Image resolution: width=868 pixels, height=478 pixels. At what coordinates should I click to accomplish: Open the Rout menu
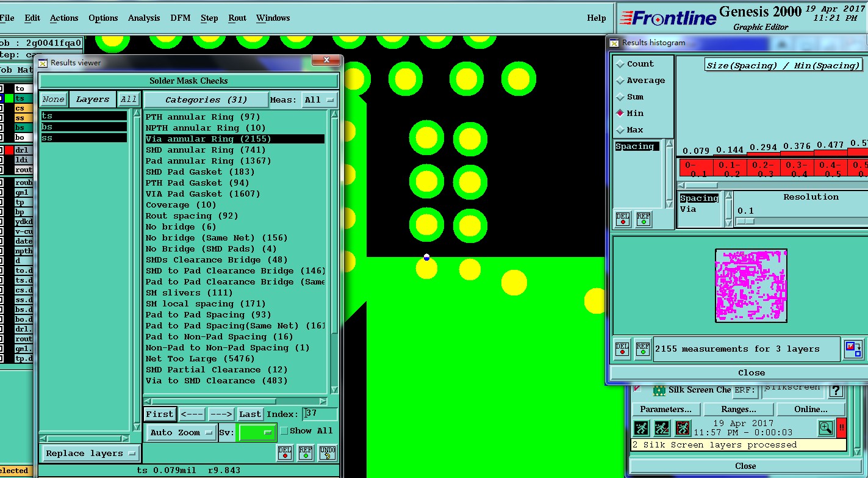coord(237,18)
